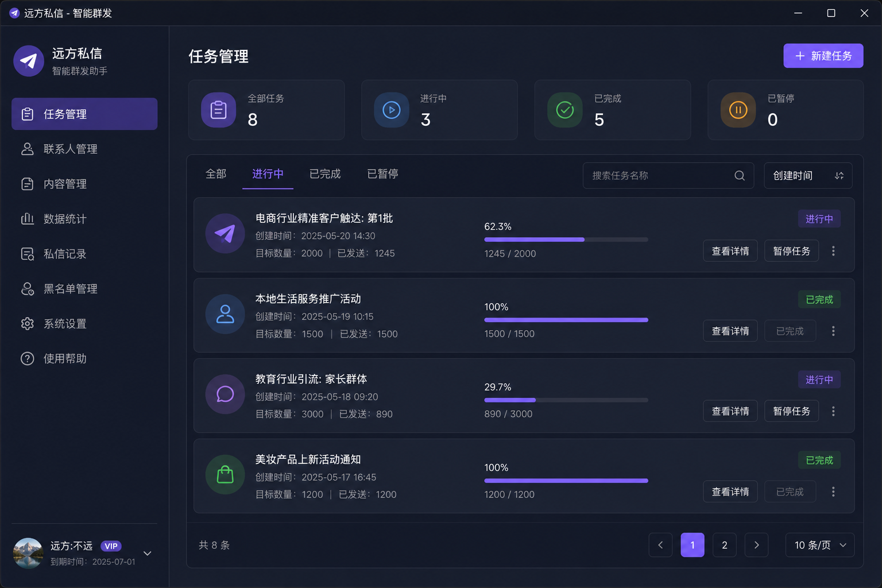882x588 pixels.
Task: Click the 62.3% progress bar
Action: [566, 239]
